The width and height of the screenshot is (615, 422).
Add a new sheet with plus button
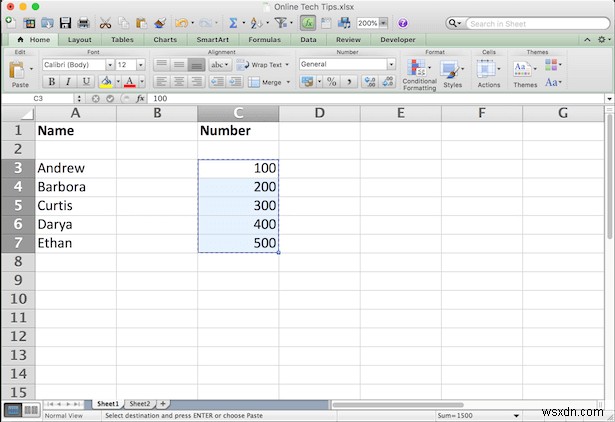(163, 404)
